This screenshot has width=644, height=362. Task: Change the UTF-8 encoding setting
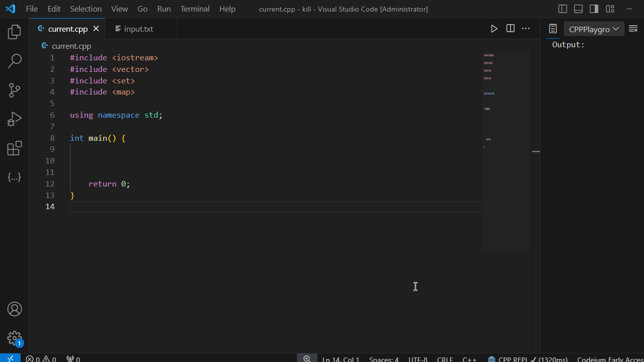point(418,359)
